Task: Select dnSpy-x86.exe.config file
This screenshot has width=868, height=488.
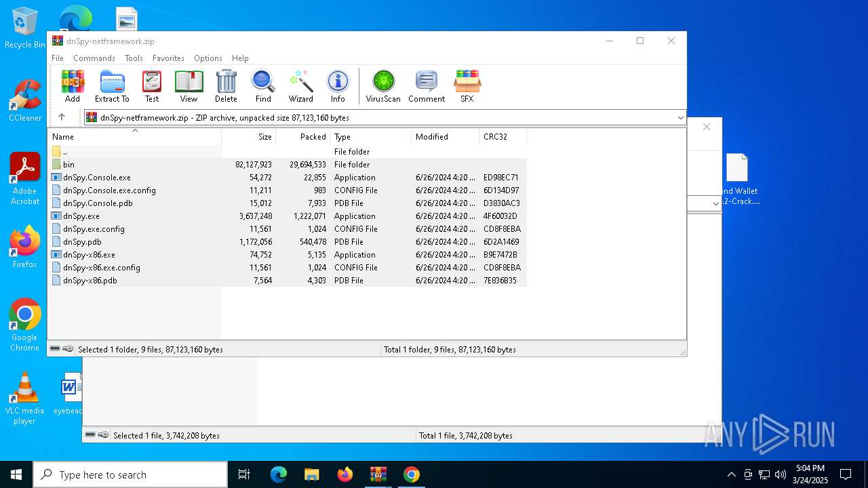Action: 288,267
